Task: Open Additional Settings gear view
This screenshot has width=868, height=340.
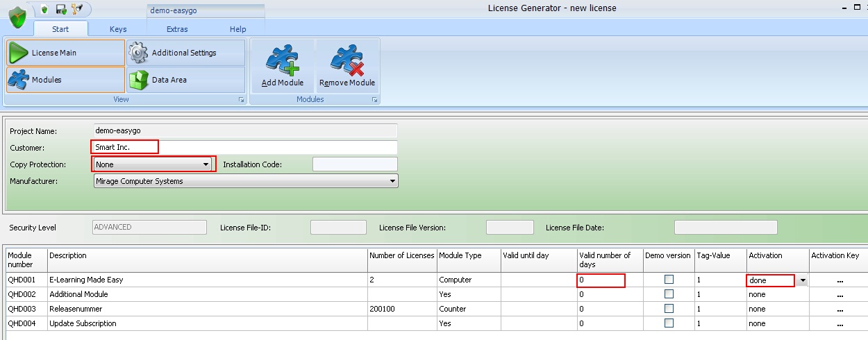Action: [185, 53]
